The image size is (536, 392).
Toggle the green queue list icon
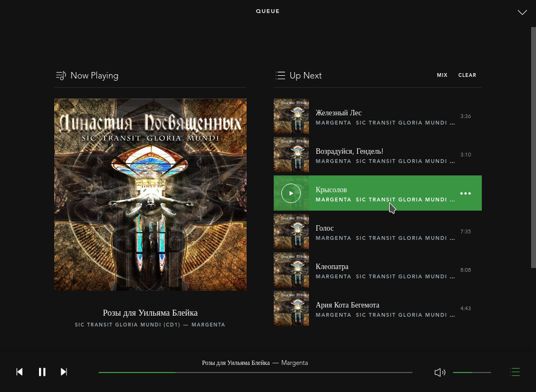click(x=515, y=372)
